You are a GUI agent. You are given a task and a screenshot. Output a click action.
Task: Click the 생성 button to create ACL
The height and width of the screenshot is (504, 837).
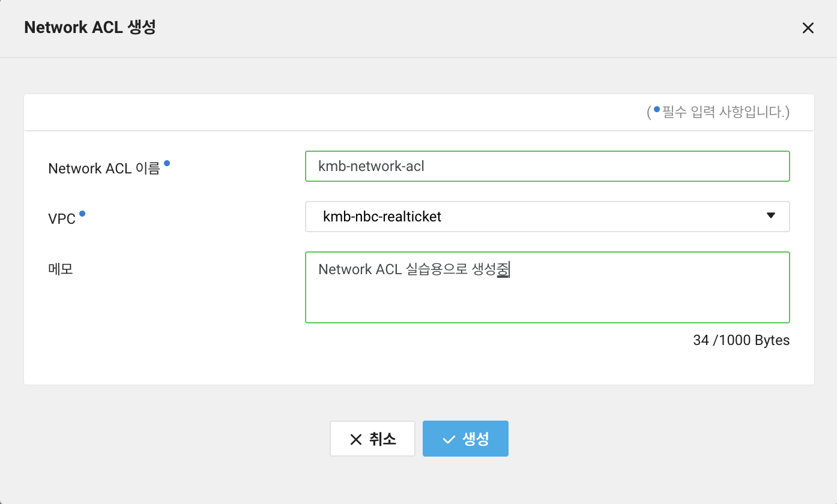tap(465, 439)
